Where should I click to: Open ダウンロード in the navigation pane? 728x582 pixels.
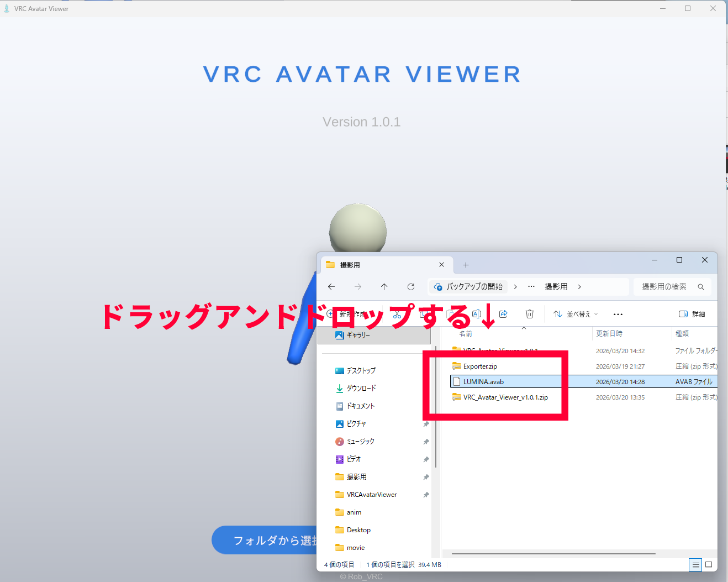pos(361,388)
